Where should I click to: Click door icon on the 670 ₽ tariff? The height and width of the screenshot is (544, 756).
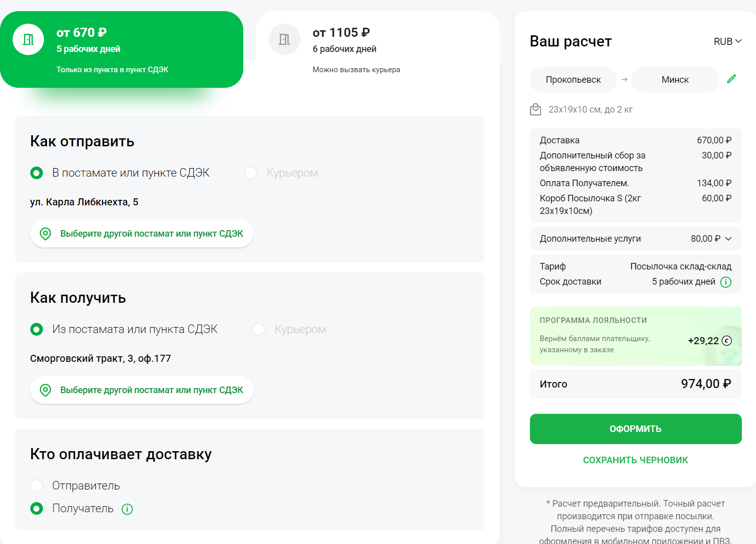[x=28, y=39]
